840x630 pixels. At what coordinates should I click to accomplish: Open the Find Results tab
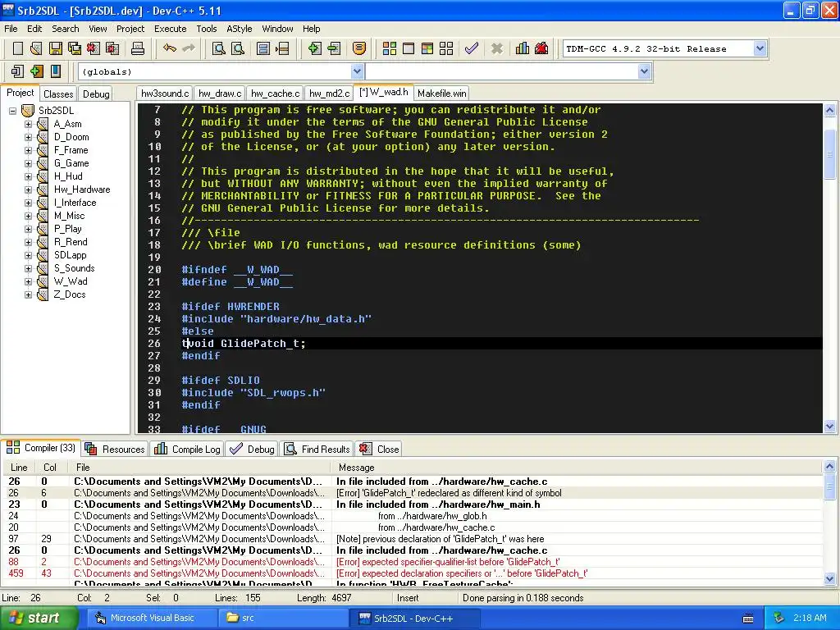click(317, 449)
